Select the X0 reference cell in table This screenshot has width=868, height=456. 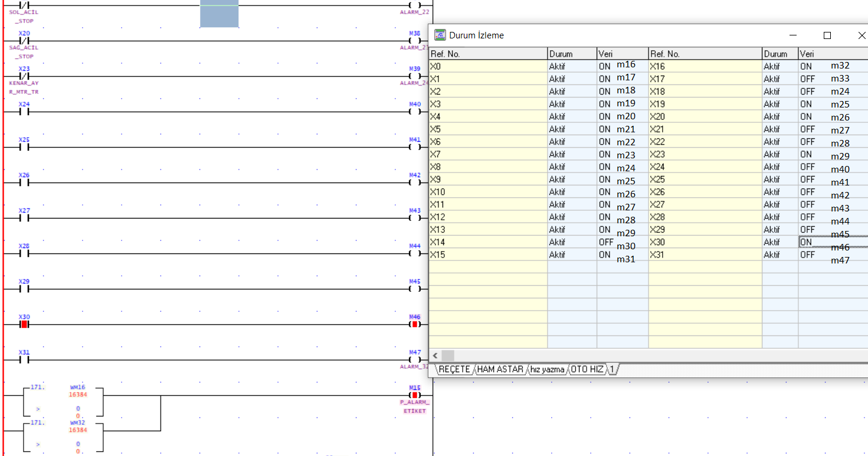click(487, 67)
